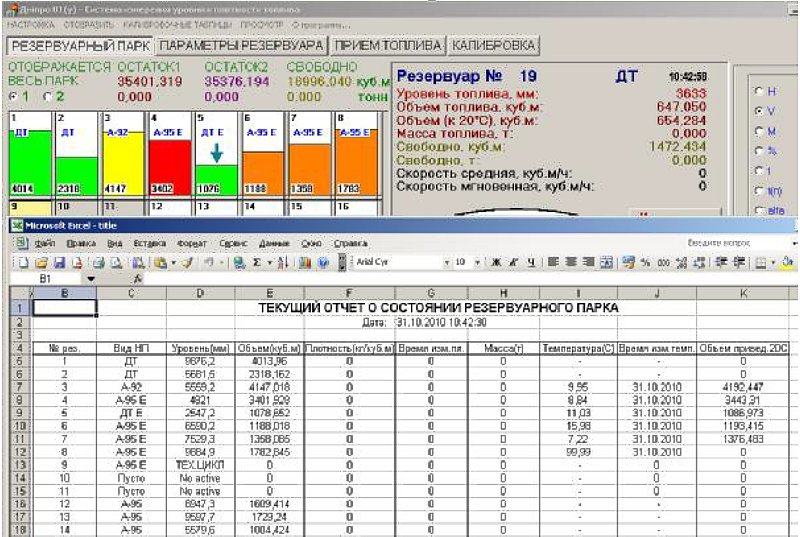Open the Правка menu in Excel

point(81,244)
